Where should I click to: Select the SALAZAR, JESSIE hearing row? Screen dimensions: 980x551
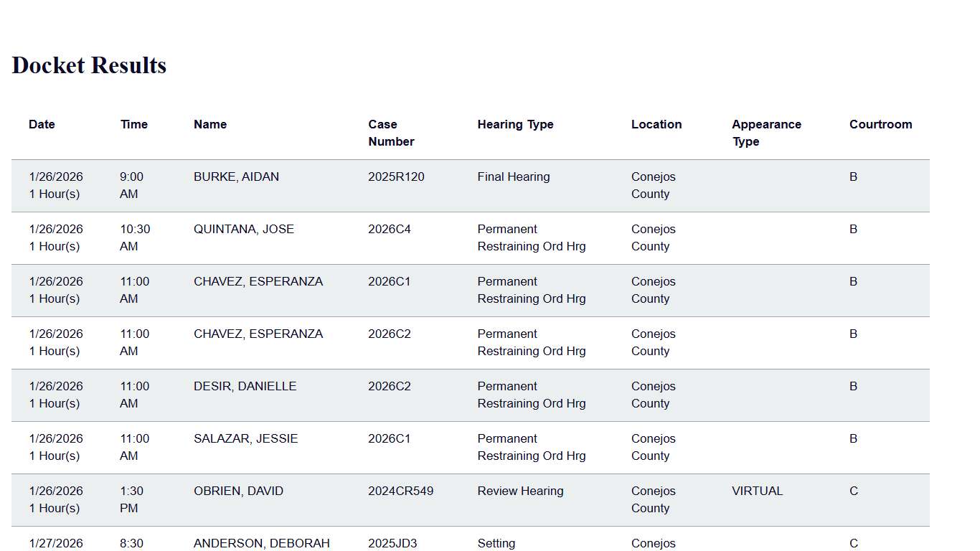[245, 438]
